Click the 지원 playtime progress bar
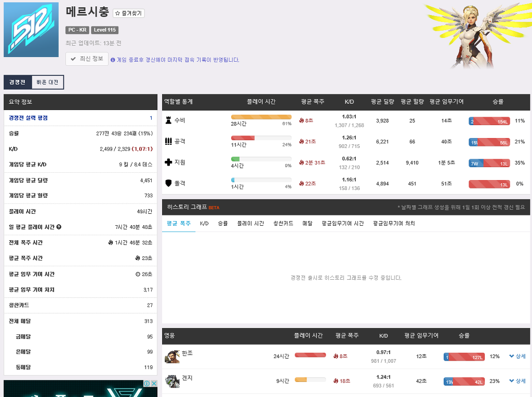 261,159
